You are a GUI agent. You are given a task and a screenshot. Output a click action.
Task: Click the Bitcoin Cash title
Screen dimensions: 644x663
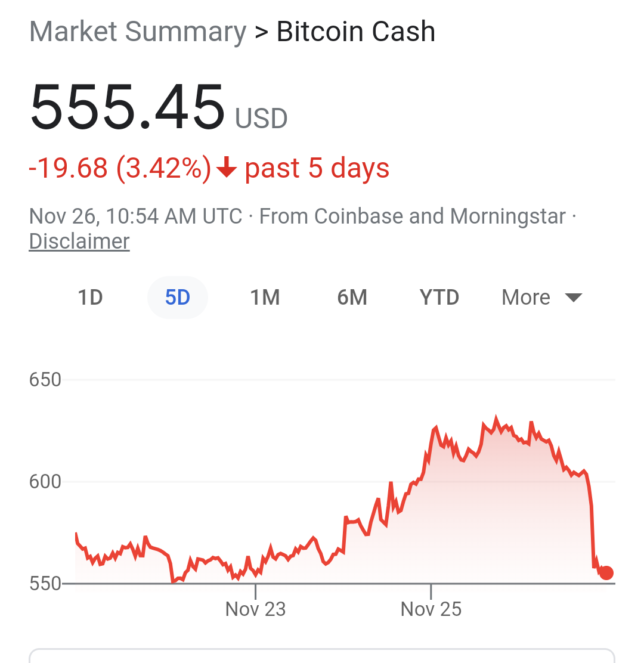coord(355,32)
